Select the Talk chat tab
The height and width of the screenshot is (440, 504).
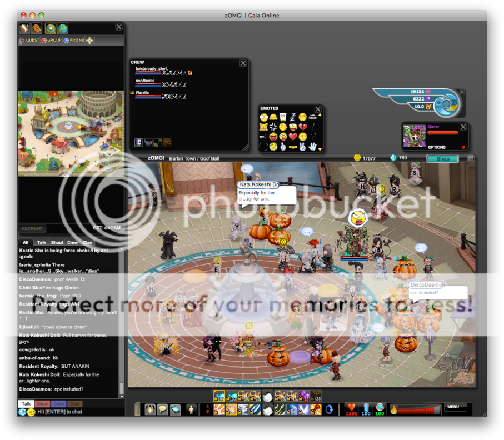[x=42, y=242]
